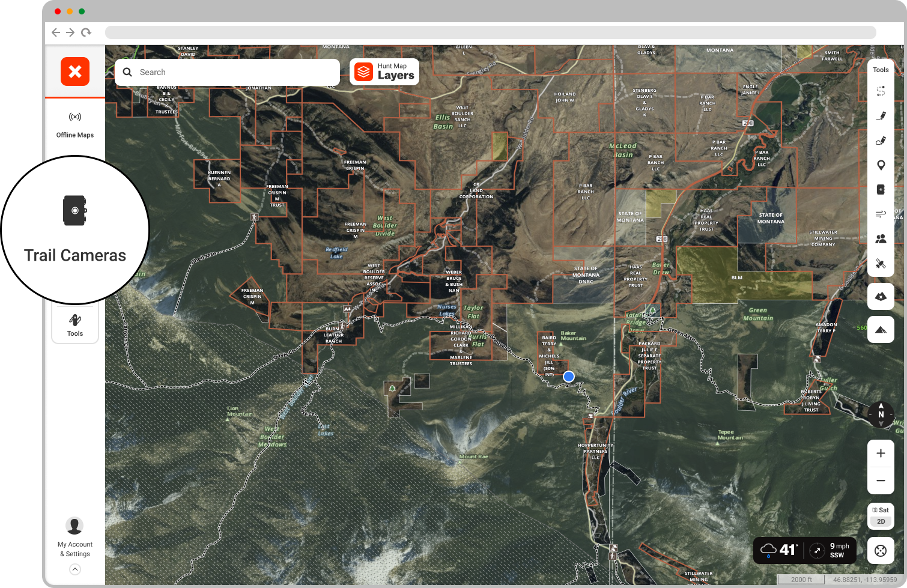Click the 2000 ft scale bar
This screenshot has width=907, height=588.
click(x=801, y=580)
